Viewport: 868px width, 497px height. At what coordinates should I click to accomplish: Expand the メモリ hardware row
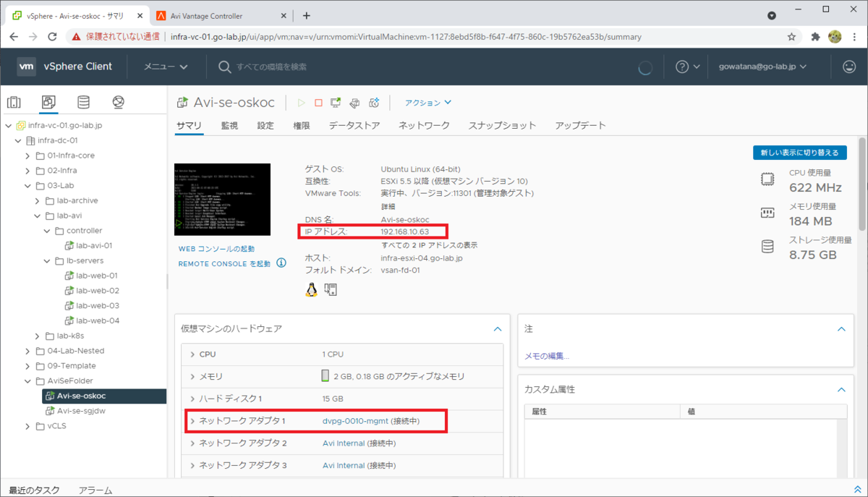(x=192, y=377)
